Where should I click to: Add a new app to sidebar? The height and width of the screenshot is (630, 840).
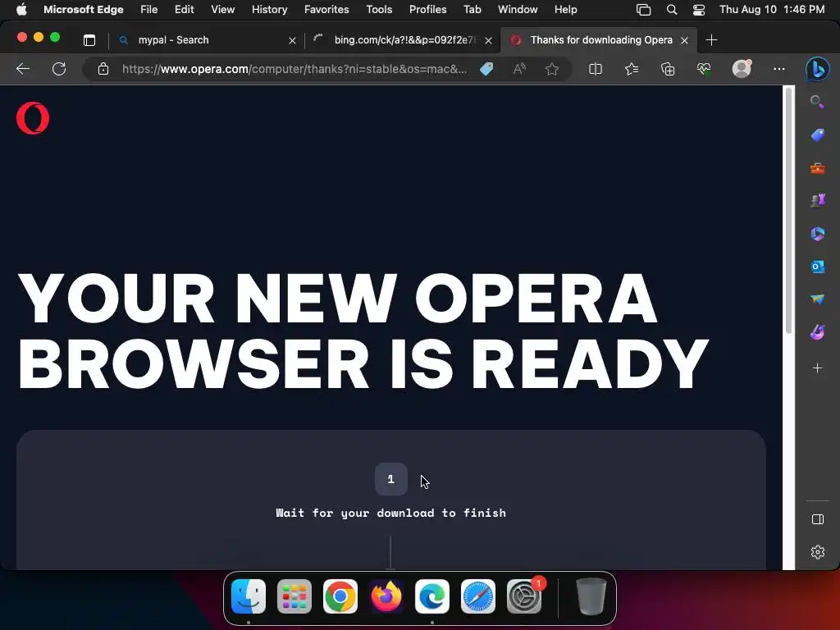tap(818, 368)
